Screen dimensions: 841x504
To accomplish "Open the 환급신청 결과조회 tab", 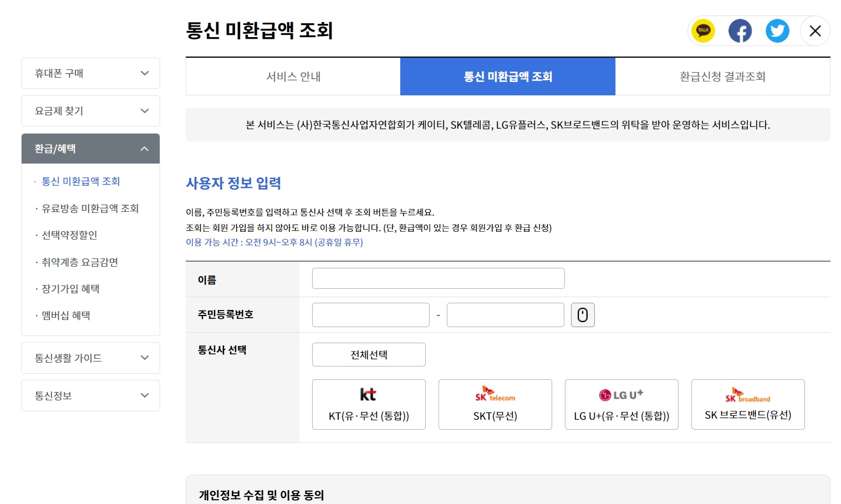I will [x=722, y=76].
